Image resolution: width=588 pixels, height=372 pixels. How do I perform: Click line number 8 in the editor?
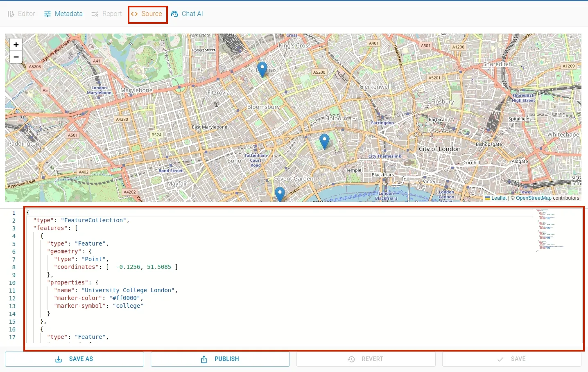(14, 267)
